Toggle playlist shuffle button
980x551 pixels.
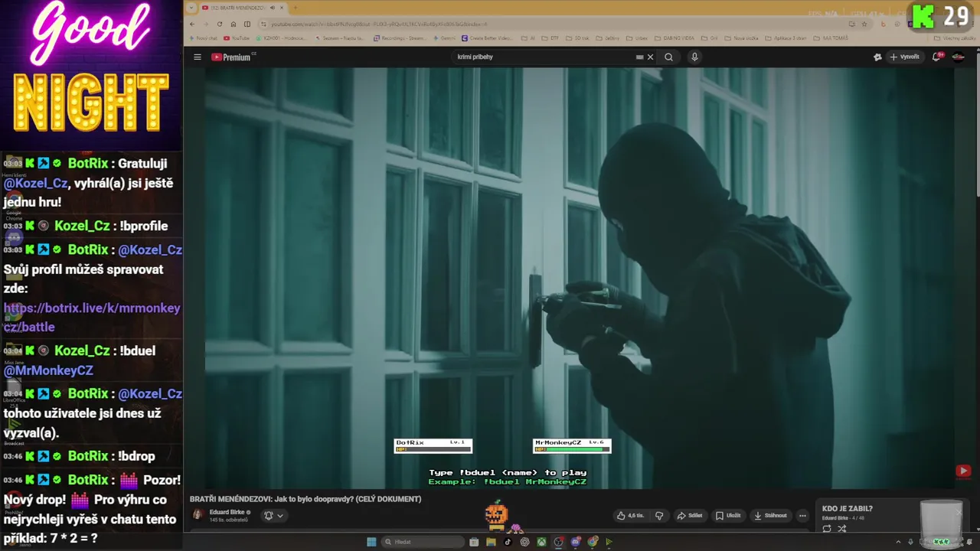tap(842, 528)
